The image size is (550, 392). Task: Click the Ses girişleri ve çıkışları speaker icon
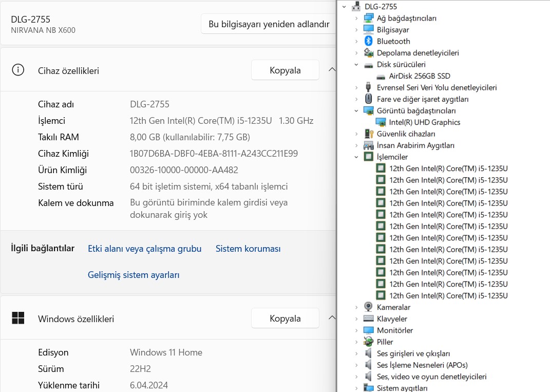368,353
